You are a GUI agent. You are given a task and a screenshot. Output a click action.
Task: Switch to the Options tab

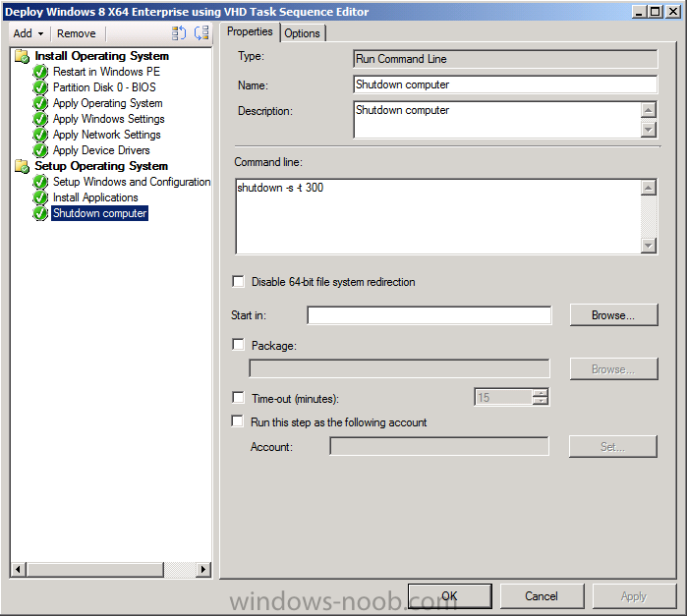[x=303, y=33]
